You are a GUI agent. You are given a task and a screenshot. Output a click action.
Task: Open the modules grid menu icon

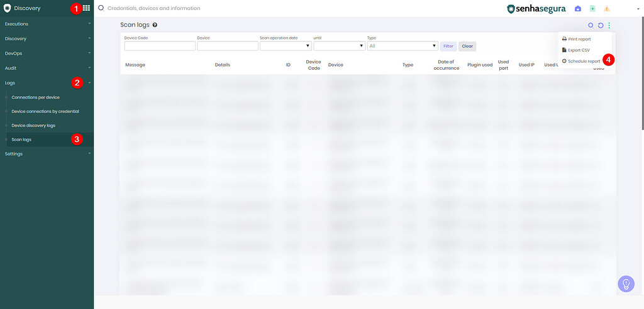[x=86, y=8]
